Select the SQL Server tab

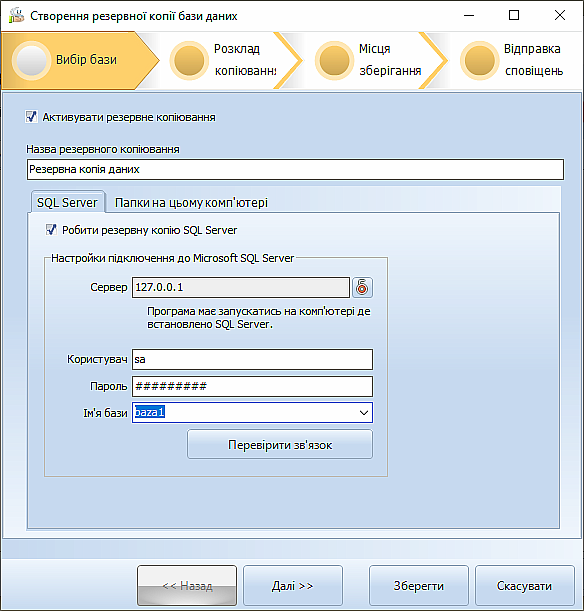(67, 202)
